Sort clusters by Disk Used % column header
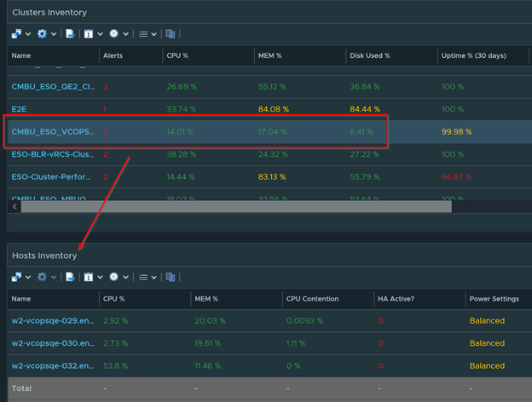532x402 pixels. click(369, 55)
